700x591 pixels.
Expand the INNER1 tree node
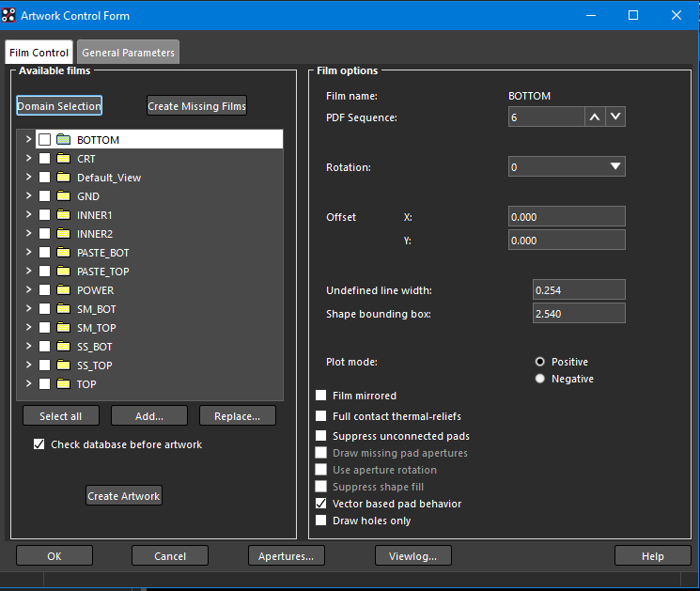[x=28, y=214]
